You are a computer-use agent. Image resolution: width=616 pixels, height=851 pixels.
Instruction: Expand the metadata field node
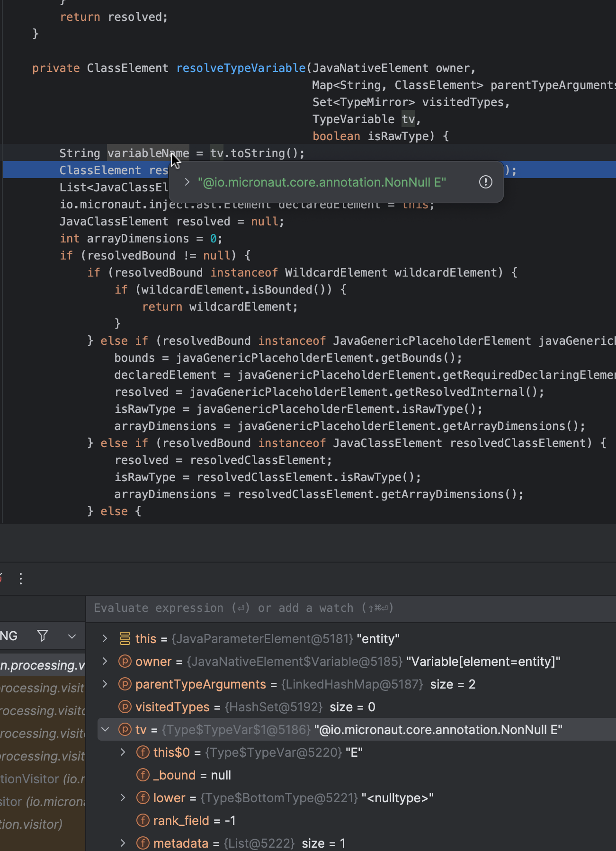click(123, 843)
